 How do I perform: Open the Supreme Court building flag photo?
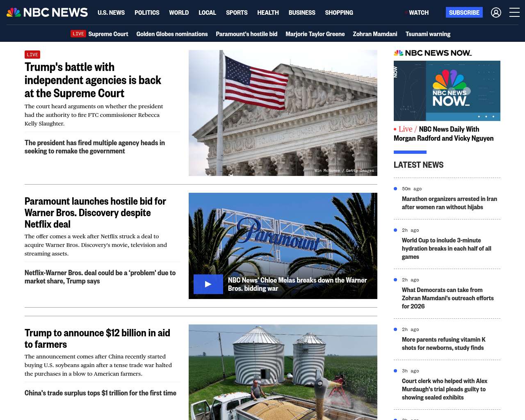[283, 113]
